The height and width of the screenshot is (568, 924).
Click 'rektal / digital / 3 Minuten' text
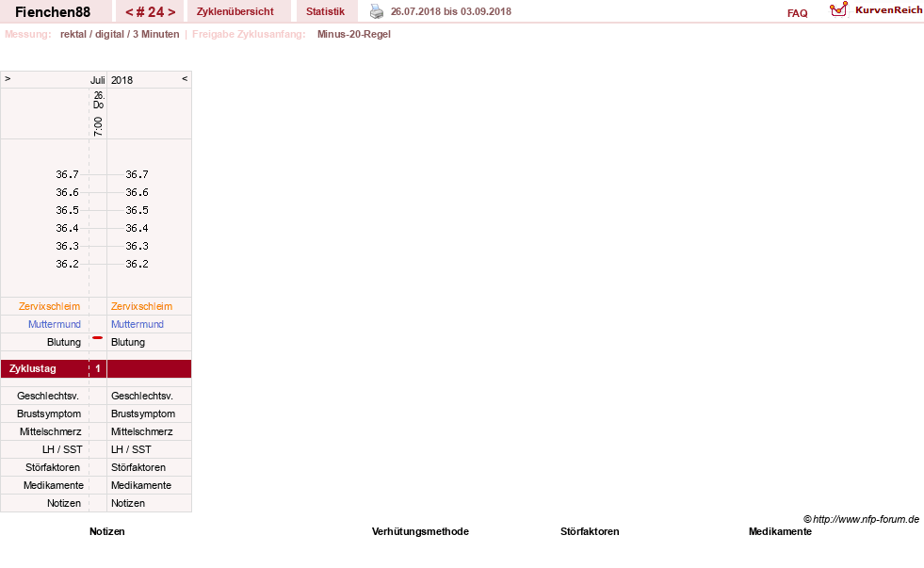point(120,34)
